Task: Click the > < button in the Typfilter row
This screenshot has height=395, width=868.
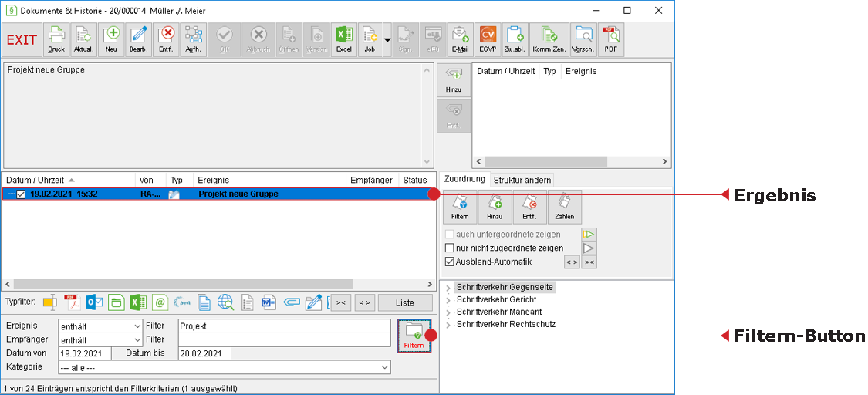Action: [x=340, y=303]
